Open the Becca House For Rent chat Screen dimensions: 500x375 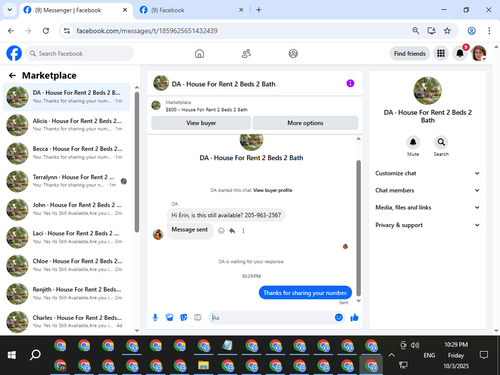point(67,153)
